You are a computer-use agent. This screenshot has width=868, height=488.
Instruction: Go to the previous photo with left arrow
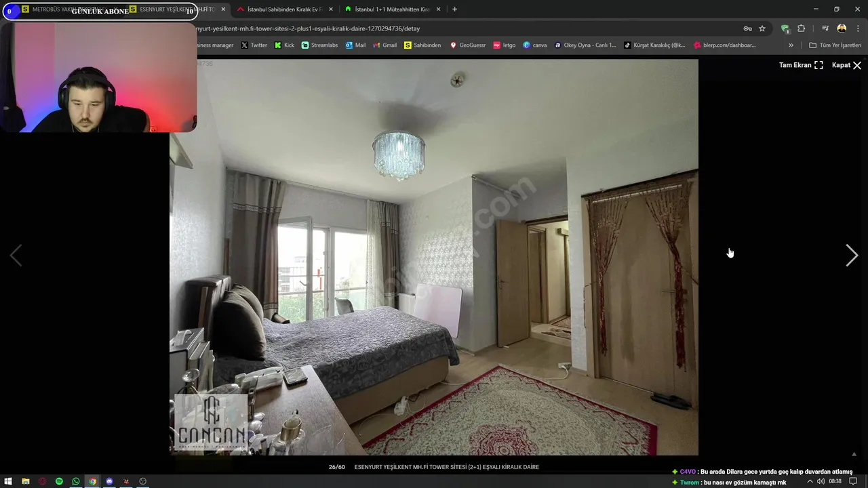16,256
